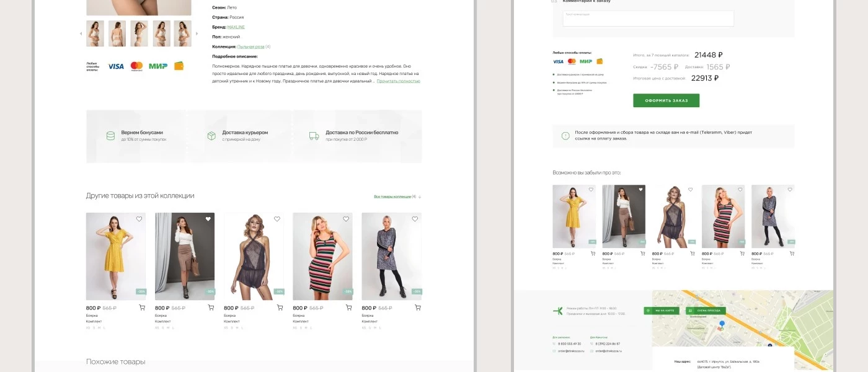Click cart icon under striped dress, left page
Viewport: 868px width, 372px height.
348,308
